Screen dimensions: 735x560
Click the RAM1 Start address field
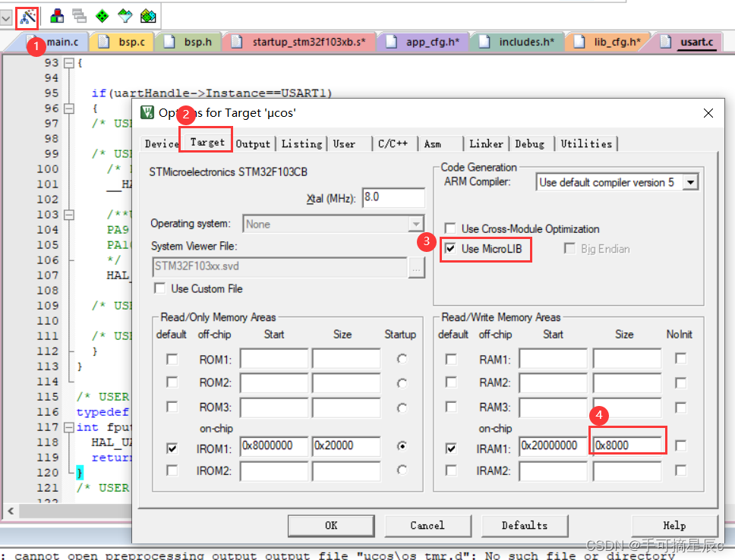click(x=553, y=358)
